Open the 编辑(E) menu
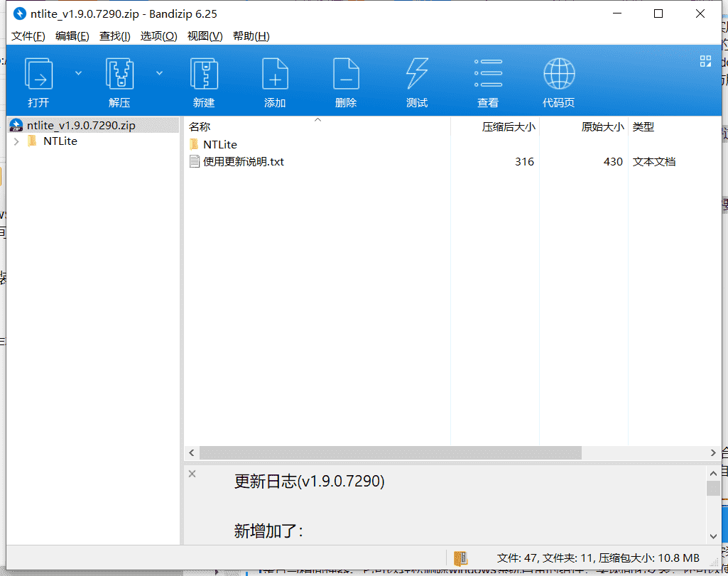 (72, 36)
